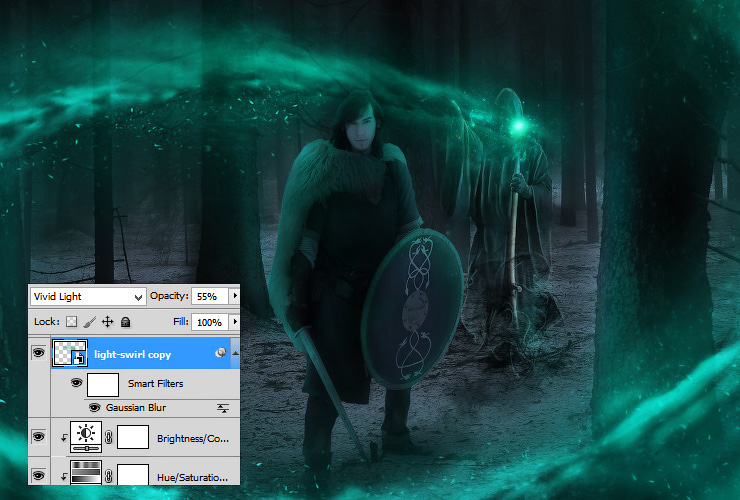Click the Smart Filters label
The height and width of the screenshot is (500, 740).
pos(155,383)
